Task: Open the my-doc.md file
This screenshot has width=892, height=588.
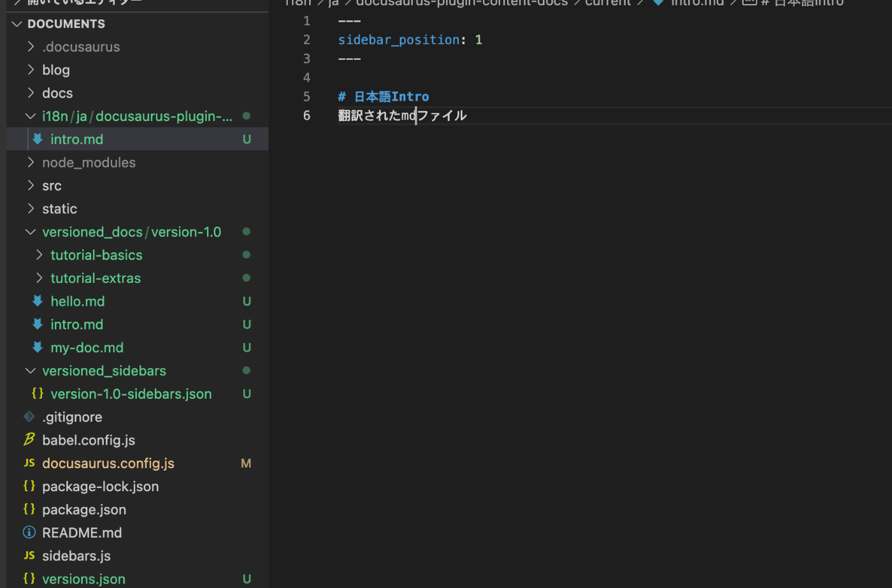Action: click(x=87, y=347)
